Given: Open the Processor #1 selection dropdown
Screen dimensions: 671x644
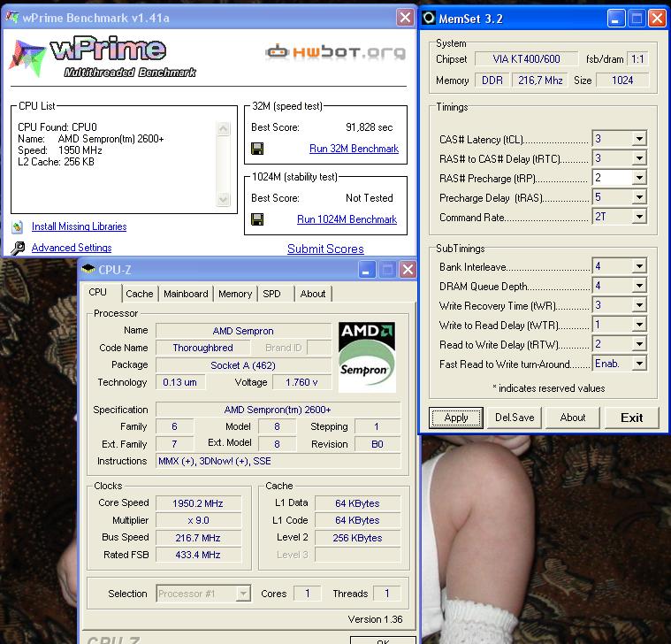Looking at the screenshot, I should [x=243, y=594].
